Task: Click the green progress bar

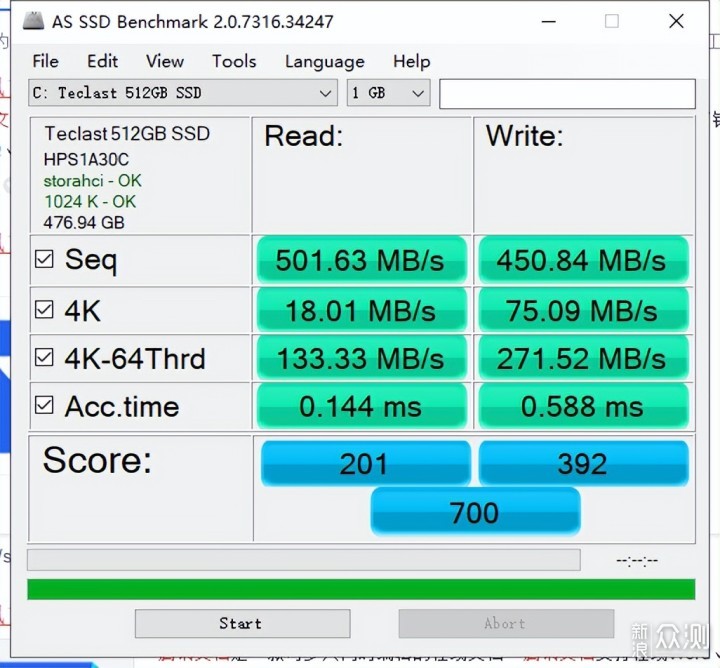Action: [361, 589]
